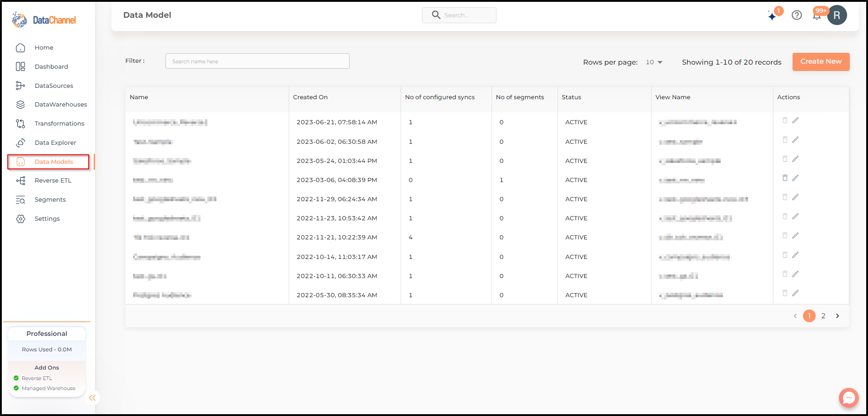868x416 pixels.
Task: Click date 2022-11-21, 10:22:39 AM
Action: click(x=337, y=238)
